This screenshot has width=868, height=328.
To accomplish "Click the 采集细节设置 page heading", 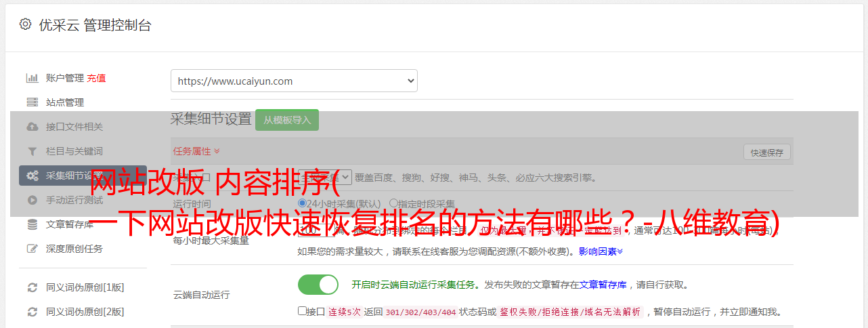I will click(x=211, y=119).
